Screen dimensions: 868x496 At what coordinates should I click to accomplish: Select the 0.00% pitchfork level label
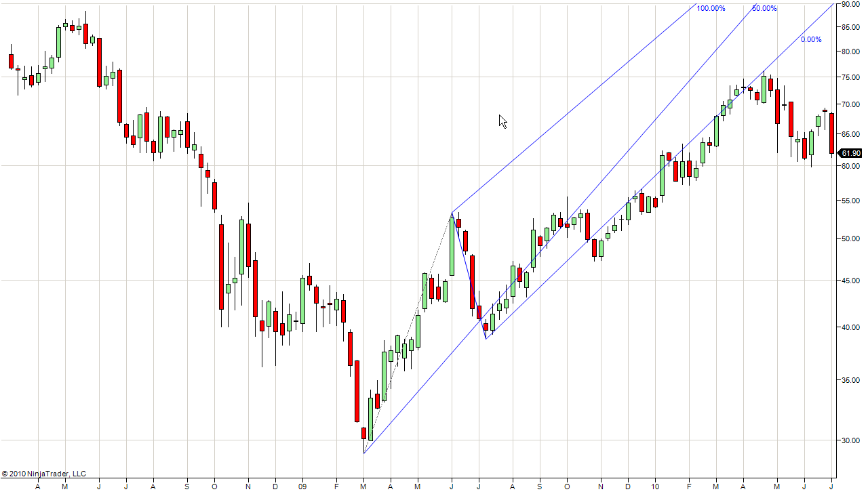(811, 39)
